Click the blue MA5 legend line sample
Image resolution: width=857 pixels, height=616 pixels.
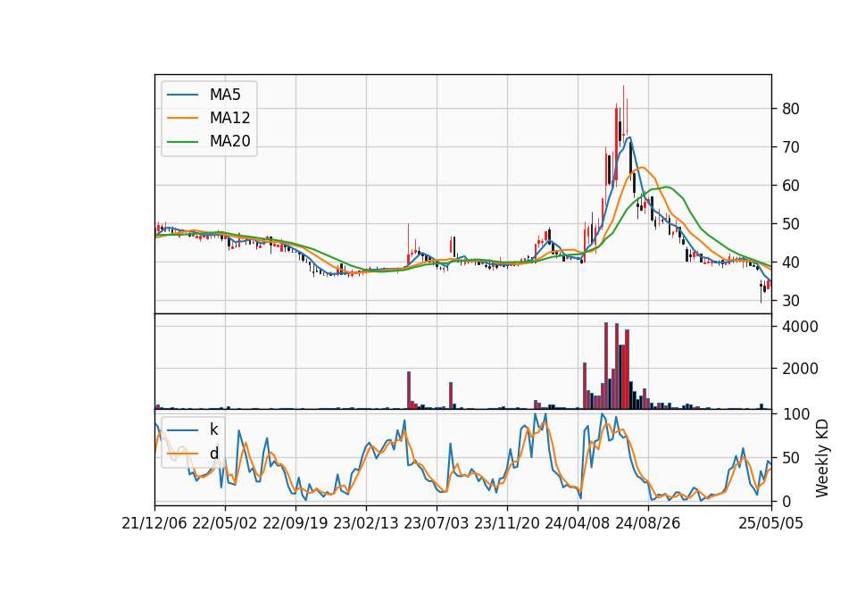(182, 95)
